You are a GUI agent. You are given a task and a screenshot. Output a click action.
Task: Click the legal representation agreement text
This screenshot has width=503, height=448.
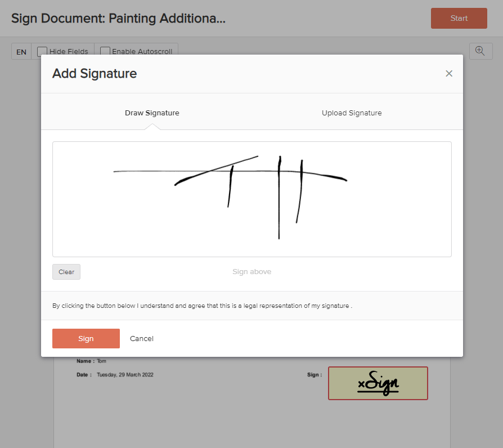point(202,306)
